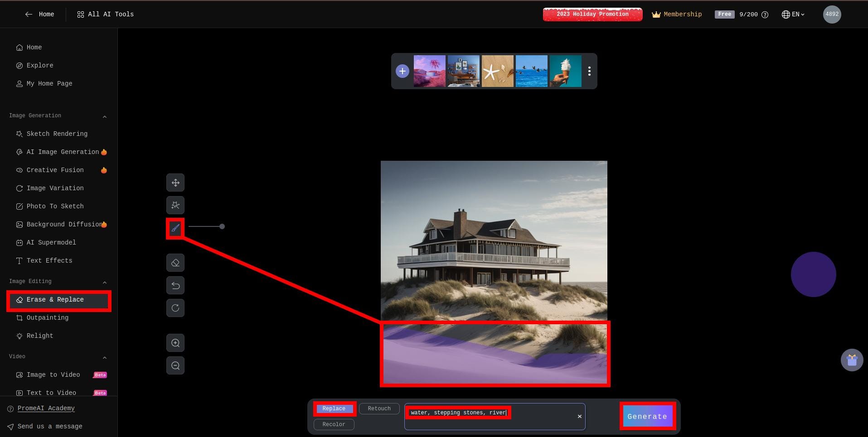Select the Eraser tool
Screen dimensions: 868x437
pyautogui.click(x=175, y=263)
